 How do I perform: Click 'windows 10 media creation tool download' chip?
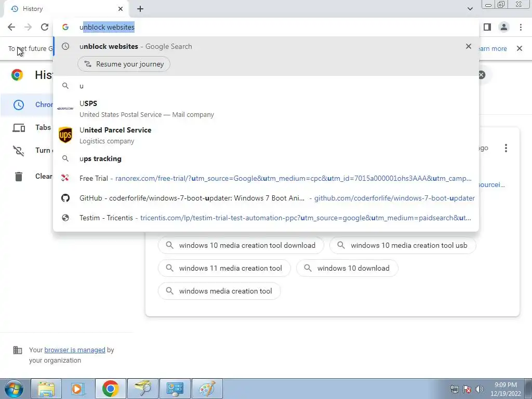(x=241, y=245)
